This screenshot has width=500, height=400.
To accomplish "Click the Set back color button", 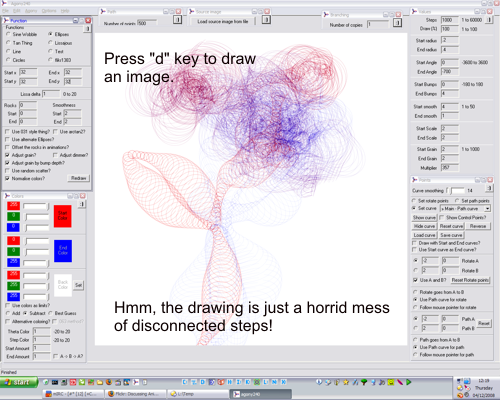I will pyautogui.click(x=78, y=285).
